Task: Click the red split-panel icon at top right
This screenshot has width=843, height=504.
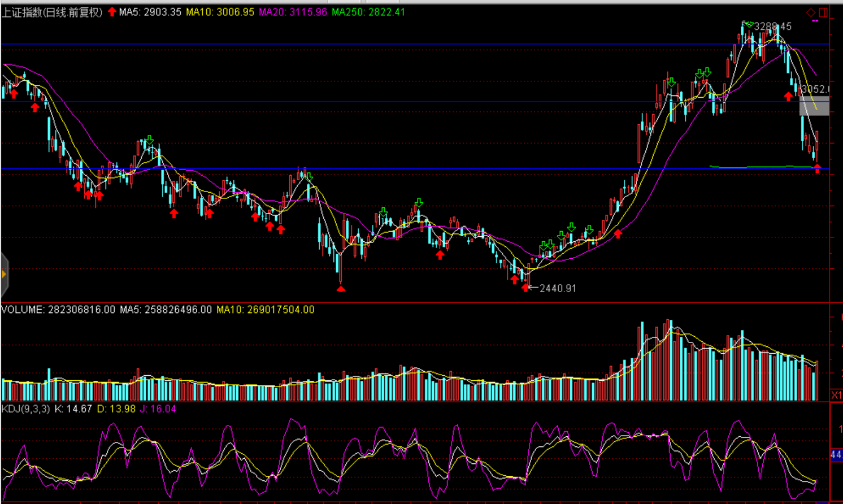Action: click(823, 12)
